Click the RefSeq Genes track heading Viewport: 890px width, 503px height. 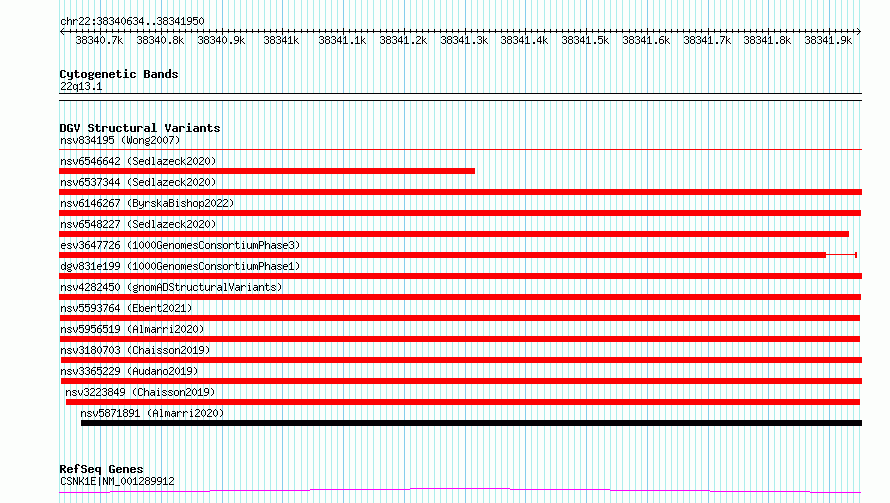pos(102,469)
